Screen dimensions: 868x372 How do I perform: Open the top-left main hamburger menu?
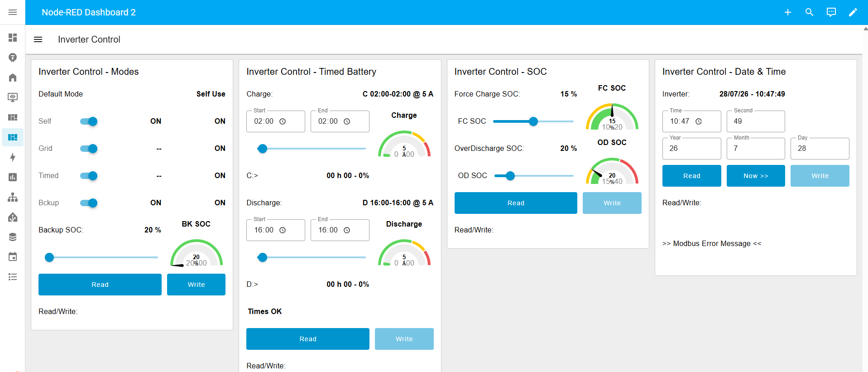point(13,12)
